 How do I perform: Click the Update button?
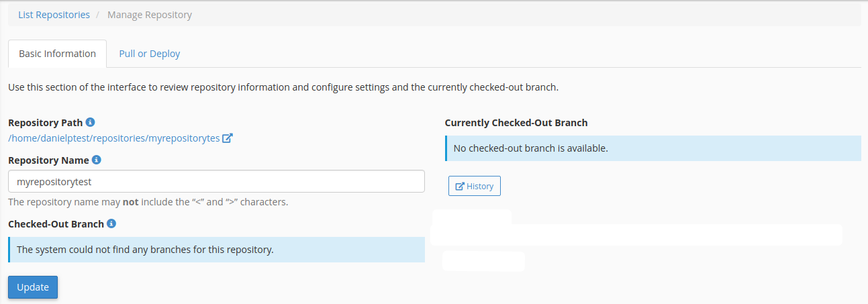click(x=33, y=287)
